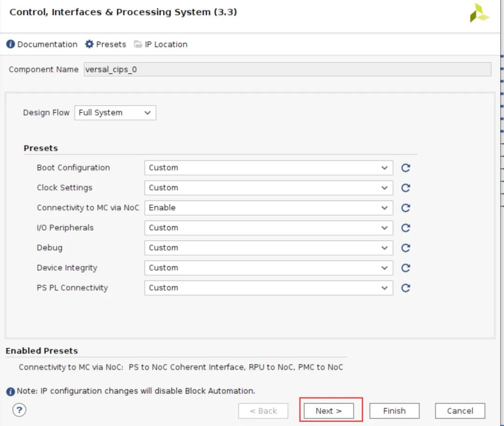Reset the PS PL Connectivity preset
This screenshot has width=504, height=426.
tap(406, 288)
